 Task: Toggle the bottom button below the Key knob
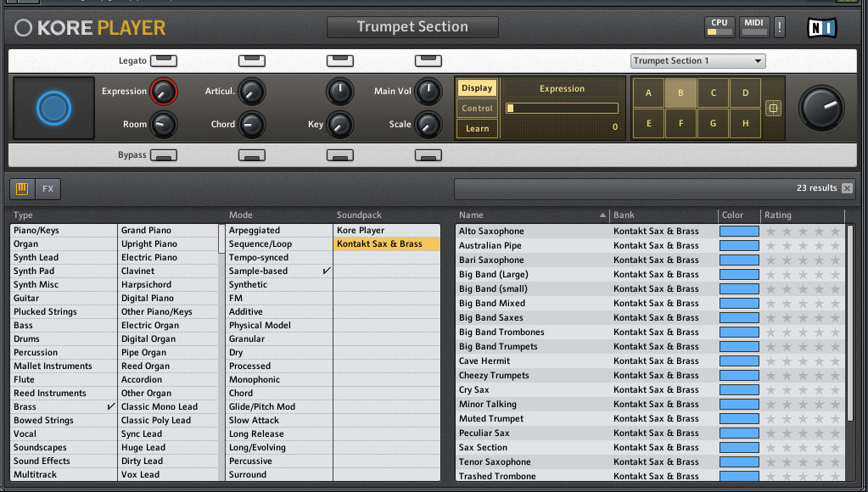click(340, 155)
